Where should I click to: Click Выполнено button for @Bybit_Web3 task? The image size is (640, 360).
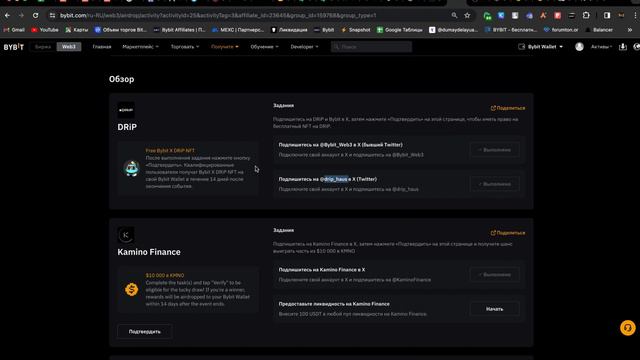click(494, 150)
